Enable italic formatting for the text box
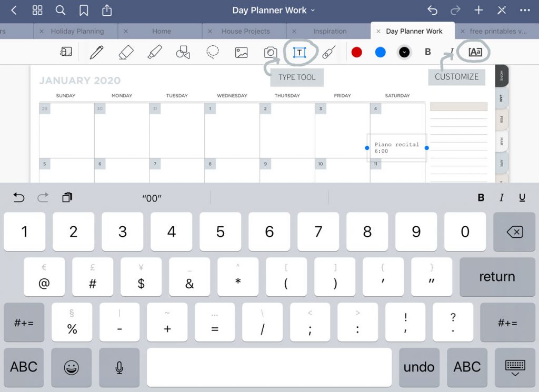 (x=501, y=197)
